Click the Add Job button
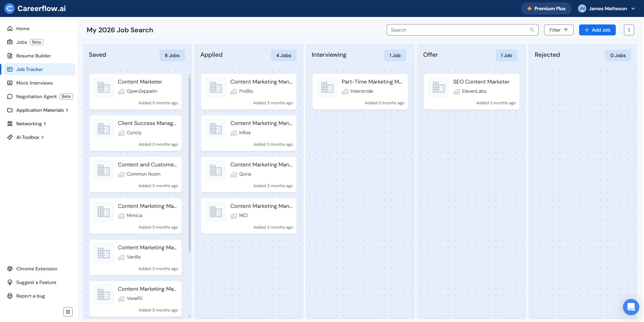Viewport: 644px width, 322px height. [x=597, y=30]
